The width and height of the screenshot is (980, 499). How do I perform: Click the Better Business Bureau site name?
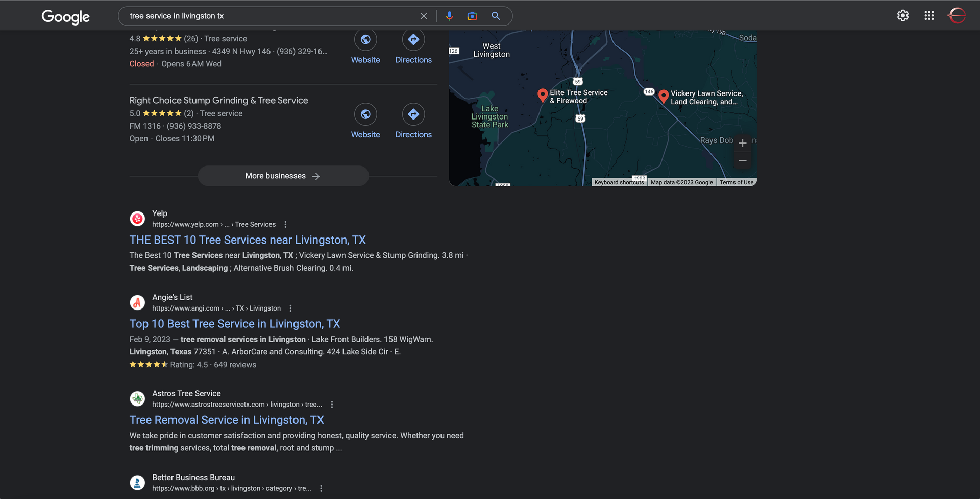click(193, 478)
